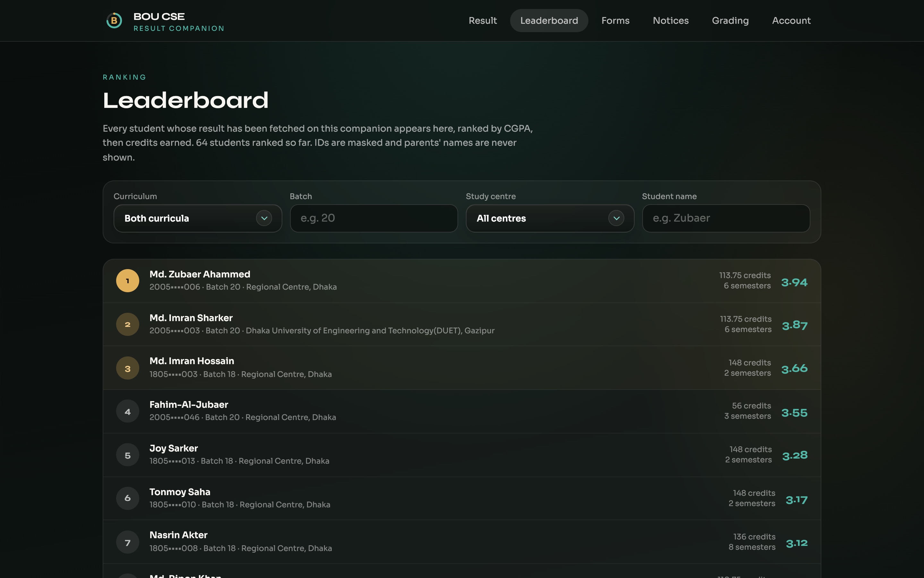Select the Leaderboard nav tab
The width and height of the screenshot is (924, 578).
coord(549,21)
